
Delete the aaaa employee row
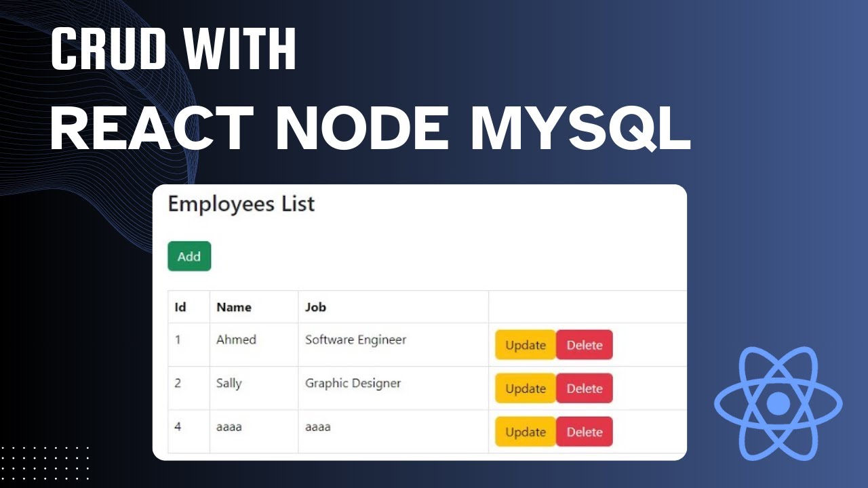click(585, 432)
